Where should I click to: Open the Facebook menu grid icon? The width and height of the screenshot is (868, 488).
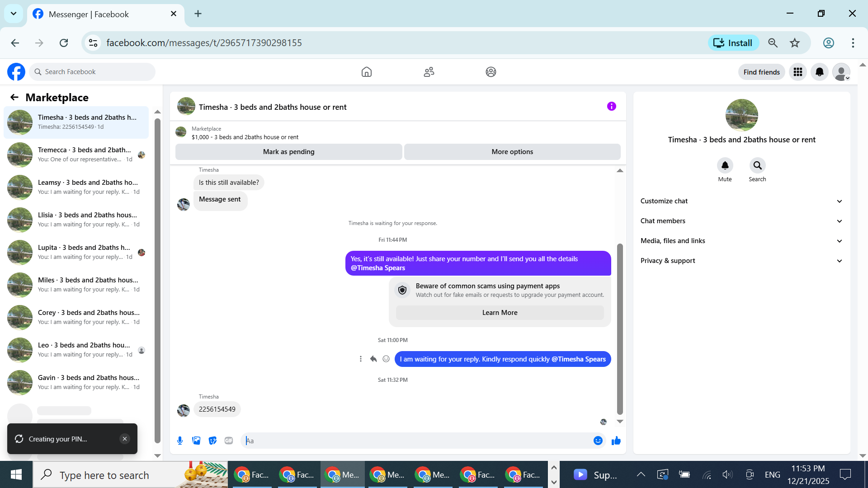[x=798, y=72]
